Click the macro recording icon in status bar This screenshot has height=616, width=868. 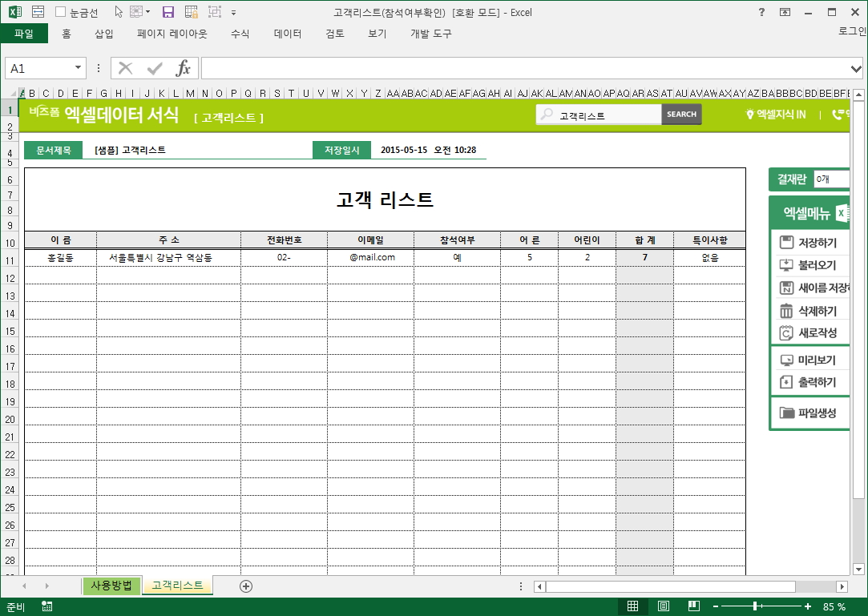pyautogui.click(x=47, y=606)
